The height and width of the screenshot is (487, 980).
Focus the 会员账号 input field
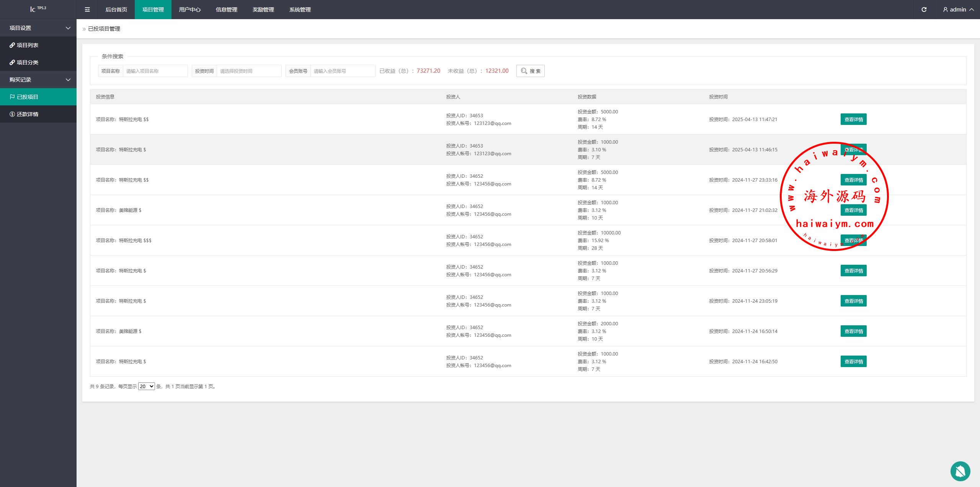click(x=342, y=71)
